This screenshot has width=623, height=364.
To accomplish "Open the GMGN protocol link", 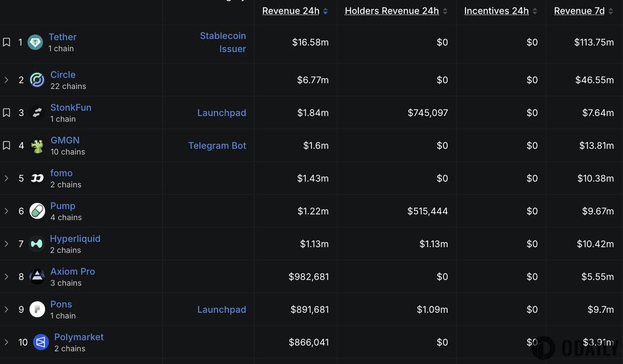I will pos(65,140).
